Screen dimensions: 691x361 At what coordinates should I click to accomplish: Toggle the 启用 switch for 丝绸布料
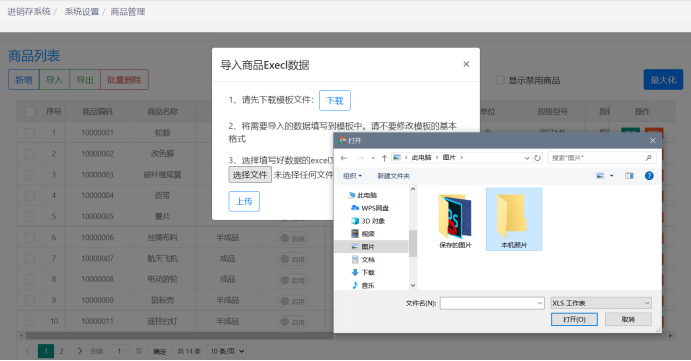(293, 238)
